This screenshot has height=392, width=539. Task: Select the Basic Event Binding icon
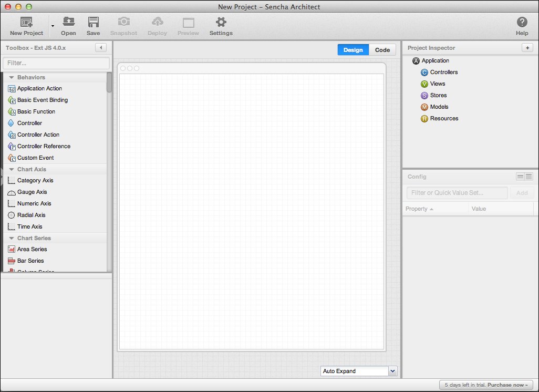(x=12, y=100)
